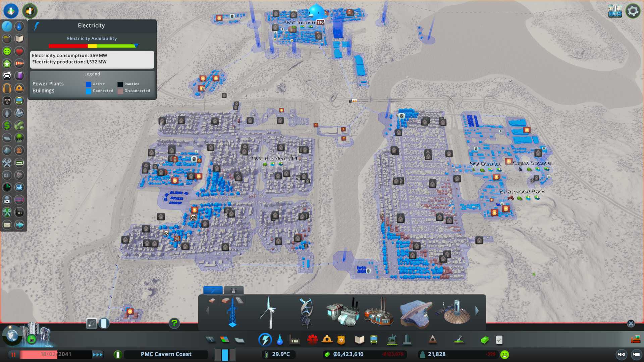This screenshot has height=362, width=644.
Task: Toggle the Traffic info view
Action: click(7, 76)
